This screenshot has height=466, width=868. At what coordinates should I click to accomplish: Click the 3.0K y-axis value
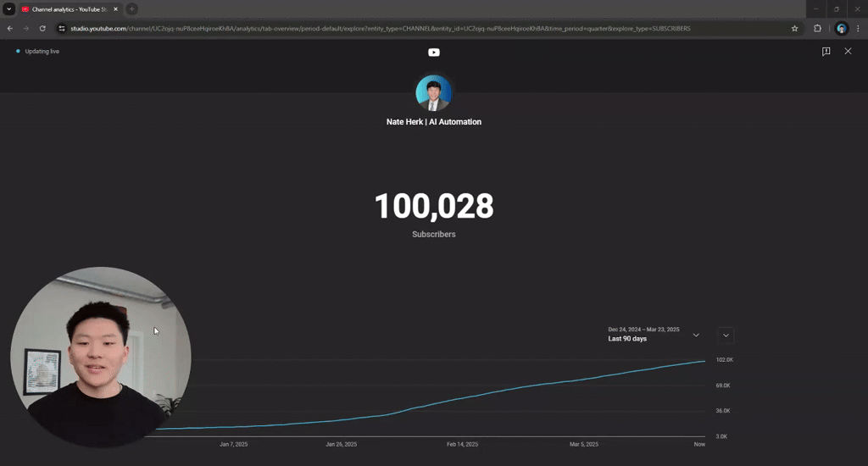click(721, 436)
